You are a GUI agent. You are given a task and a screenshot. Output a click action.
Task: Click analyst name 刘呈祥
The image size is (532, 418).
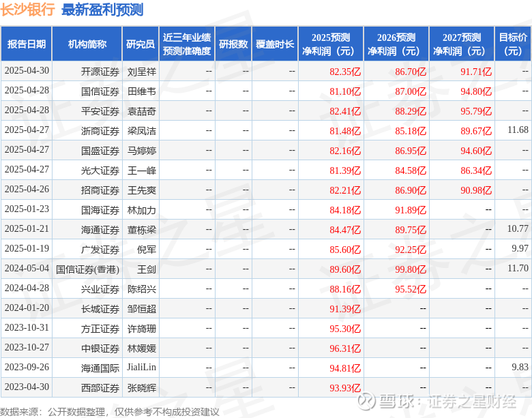[x=141, y=72]
